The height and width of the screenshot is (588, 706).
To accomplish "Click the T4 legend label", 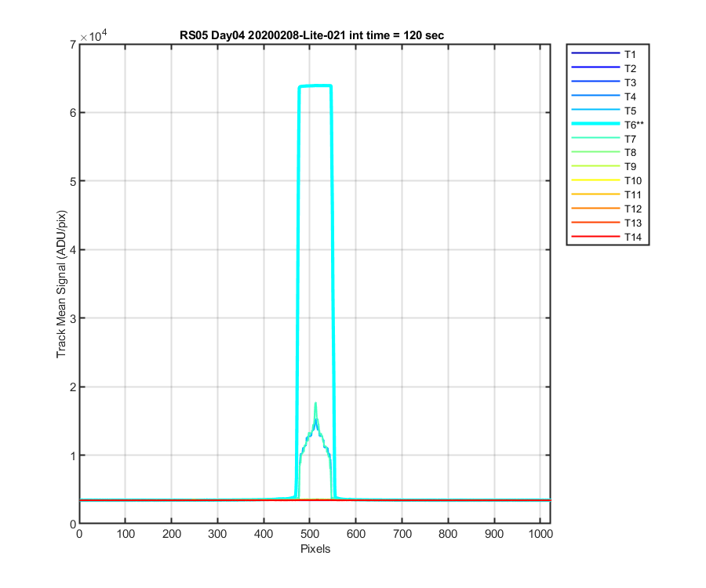I will (630, 96).
